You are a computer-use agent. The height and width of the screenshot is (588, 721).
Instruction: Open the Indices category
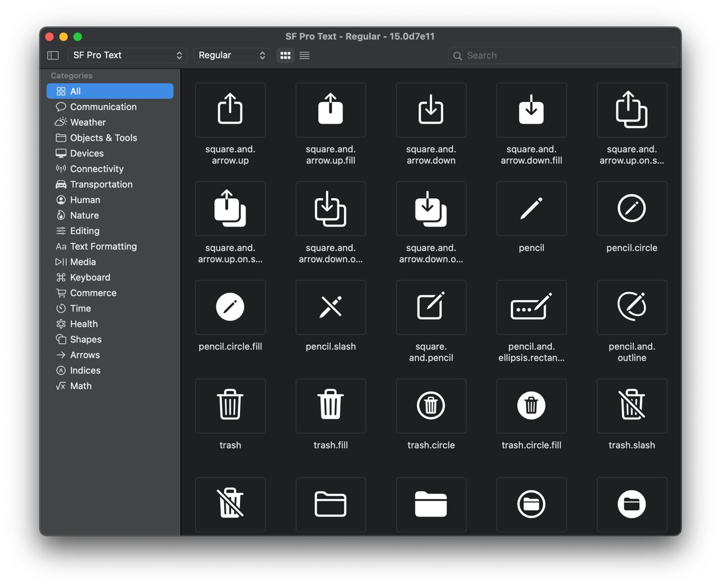point(110,370)
